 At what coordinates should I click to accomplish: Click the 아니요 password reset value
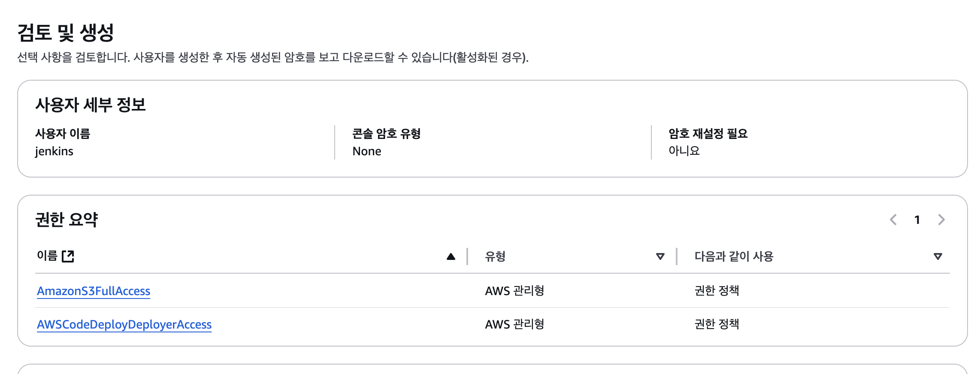click(x=684, y=151)
